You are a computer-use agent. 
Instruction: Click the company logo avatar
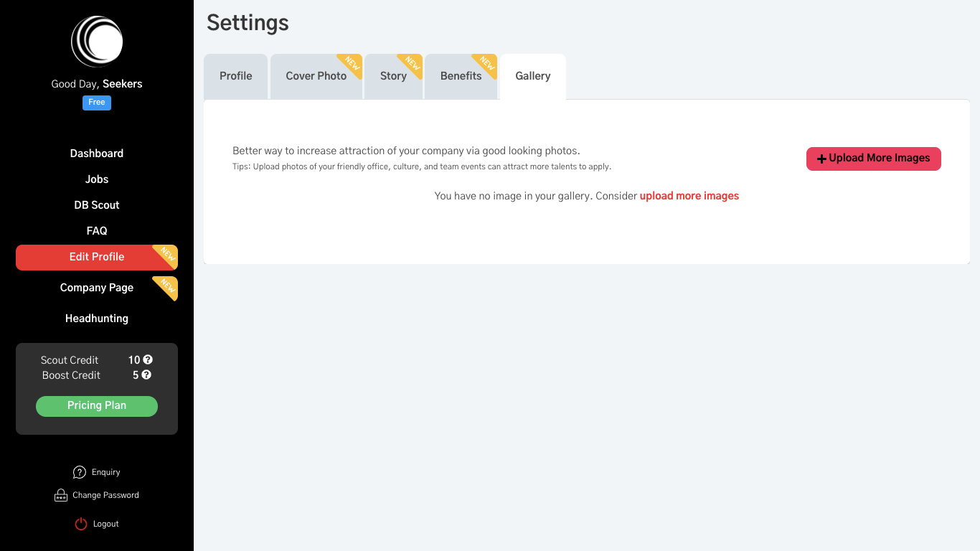tap(97, 42)
